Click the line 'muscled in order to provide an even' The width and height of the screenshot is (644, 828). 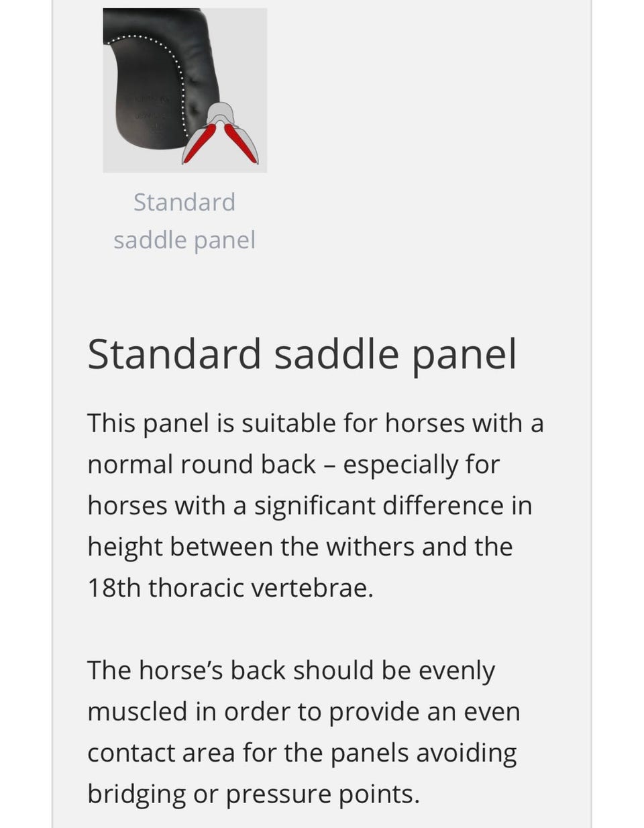pyautogui.click(x=303, y=711)
